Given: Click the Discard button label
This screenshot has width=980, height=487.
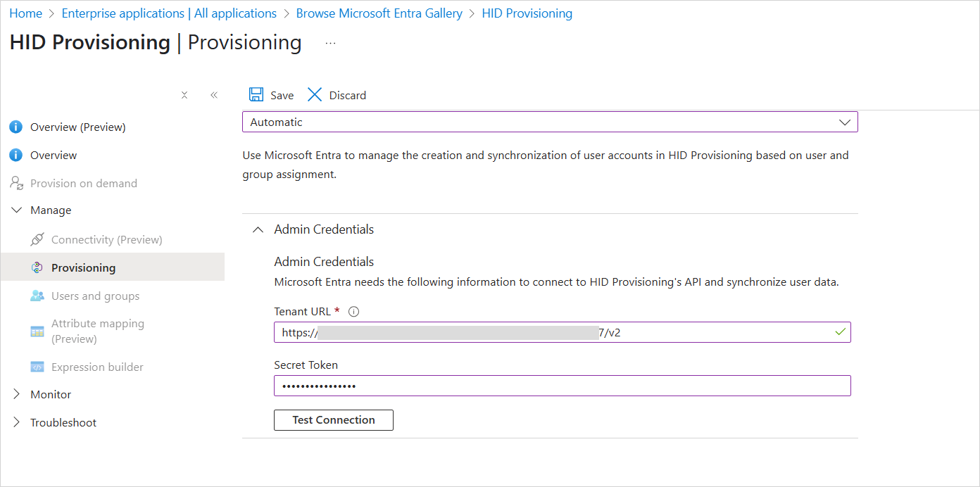Looking at the screenshot, I should click(348, 95).
